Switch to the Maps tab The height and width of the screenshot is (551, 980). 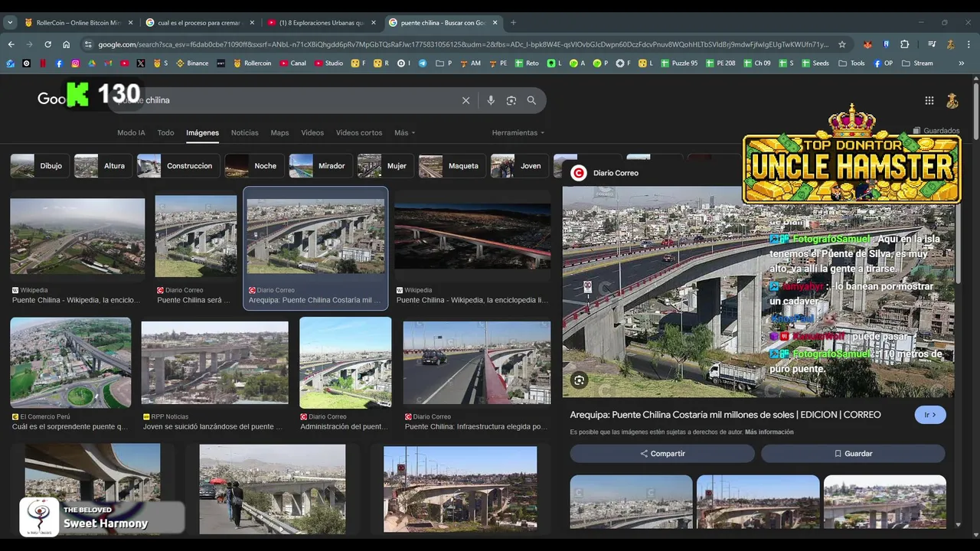279,133
